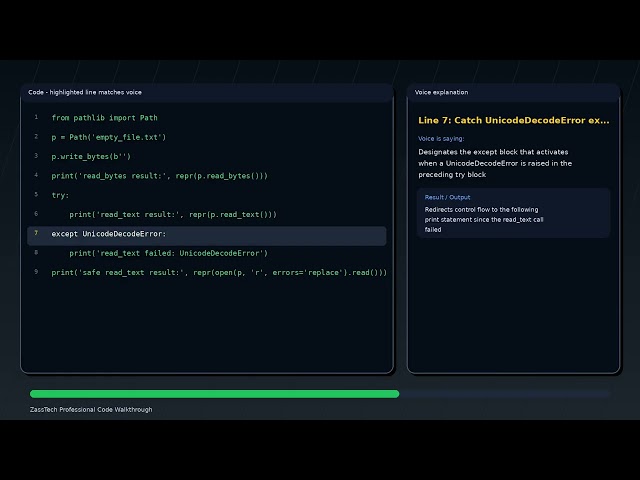This screenshot has width=640, height=480.
Task: Click line "p.write_bytes(b'')"
Action: tap(91, 156)
